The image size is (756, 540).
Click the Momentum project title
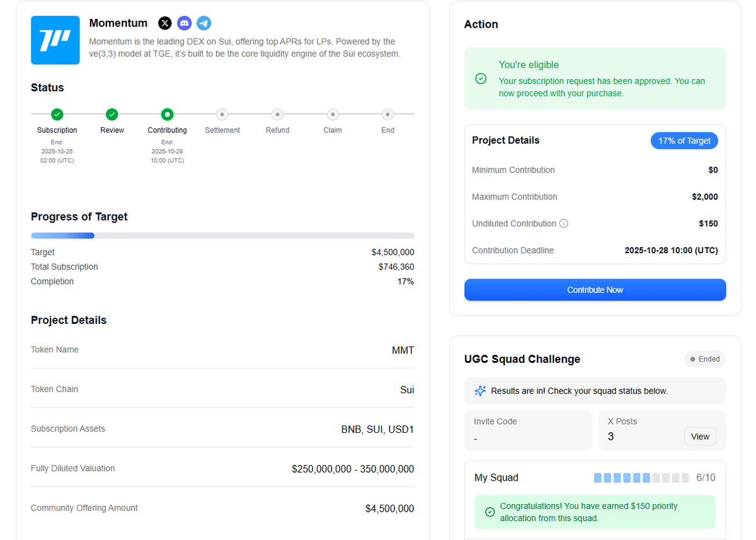tap(118, 23)
